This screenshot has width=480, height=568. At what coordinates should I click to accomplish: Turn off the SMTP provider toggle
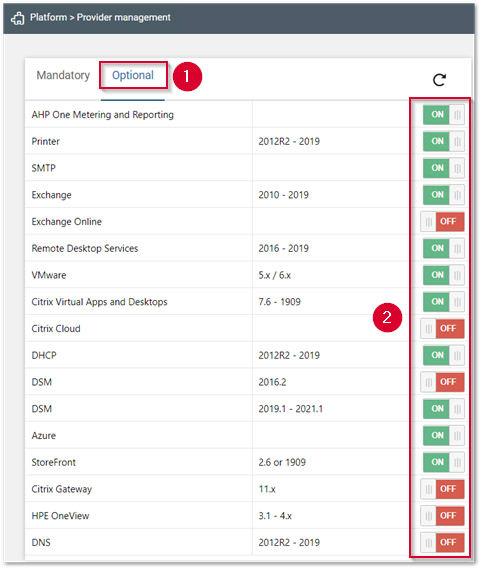[443, 168]
